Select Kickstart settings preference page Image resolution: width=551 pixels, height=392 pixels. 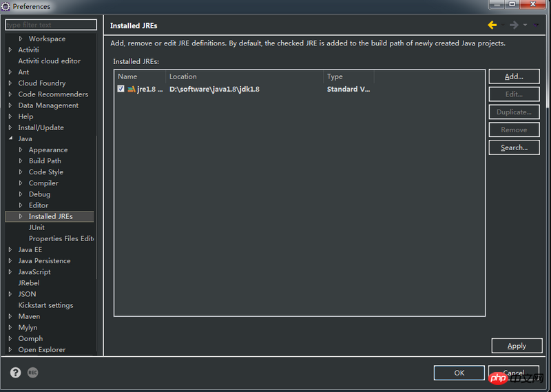45,305
